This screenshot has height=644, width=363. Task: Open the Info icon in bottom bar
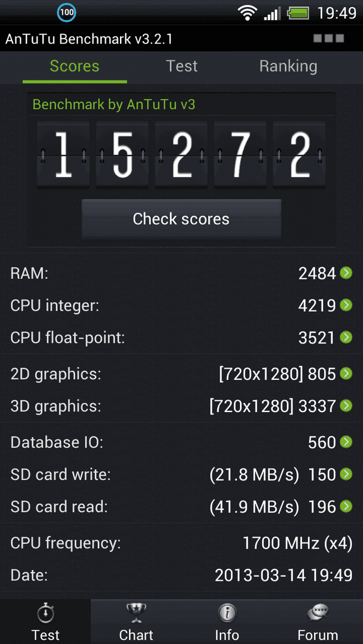pos(227,614)
